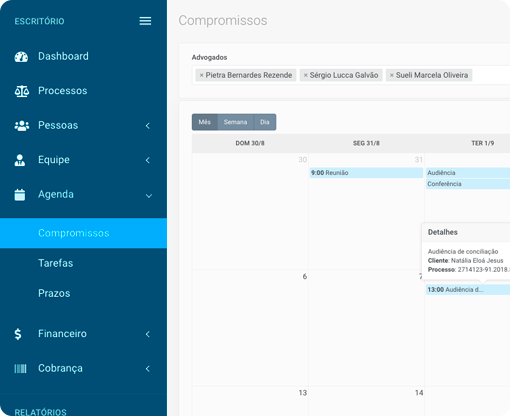This screenshot has width=510, height=416.
Task: Expand the Pessoas submenu chevron
Action: click(x=148, y=126)
